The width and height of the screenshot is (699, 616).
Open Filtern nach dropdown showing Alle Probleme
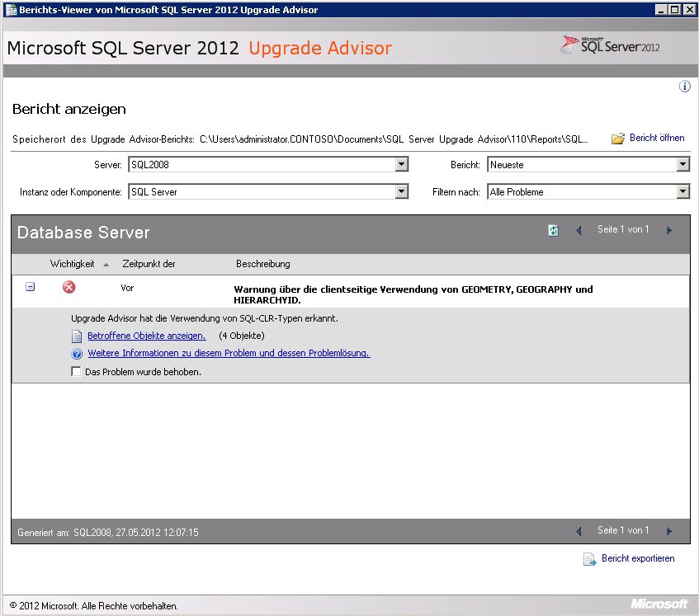[682, 191]
